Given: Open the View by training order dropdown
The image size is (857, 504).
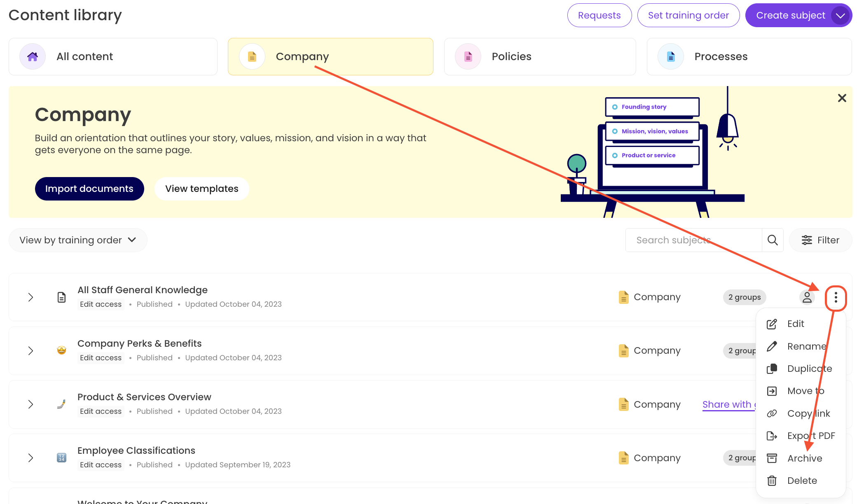Looking at the screenshot, I should tap(78, 240).
